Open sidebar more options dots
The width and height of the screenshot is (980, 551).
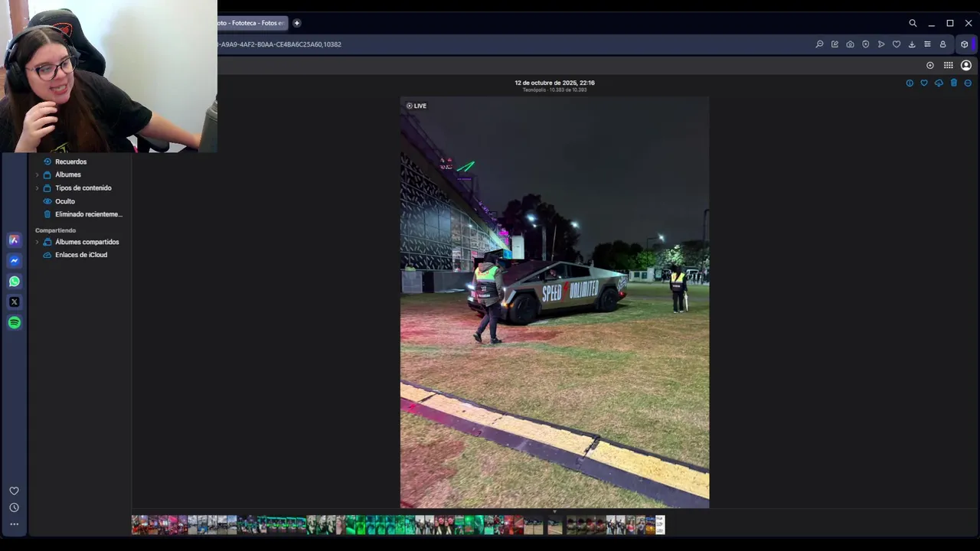(14, 524)
